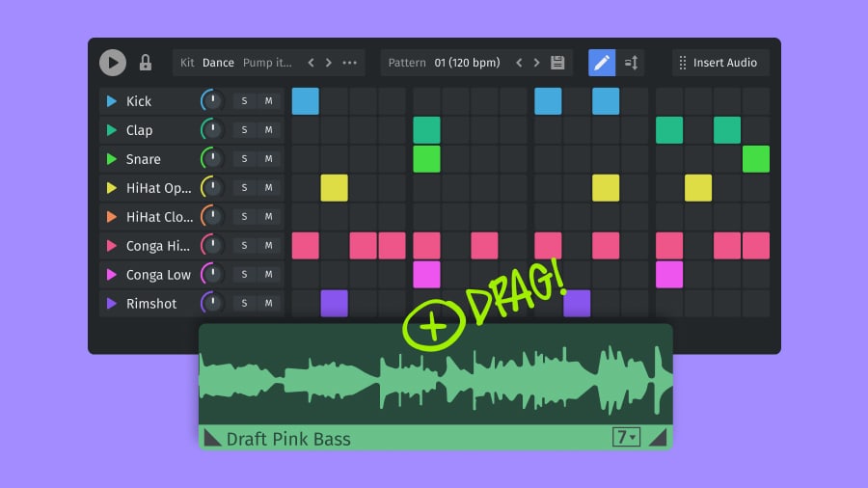The image size is (868, 488).
Task: Click the save pattern floppy disk icon
Action: point(557,63)
